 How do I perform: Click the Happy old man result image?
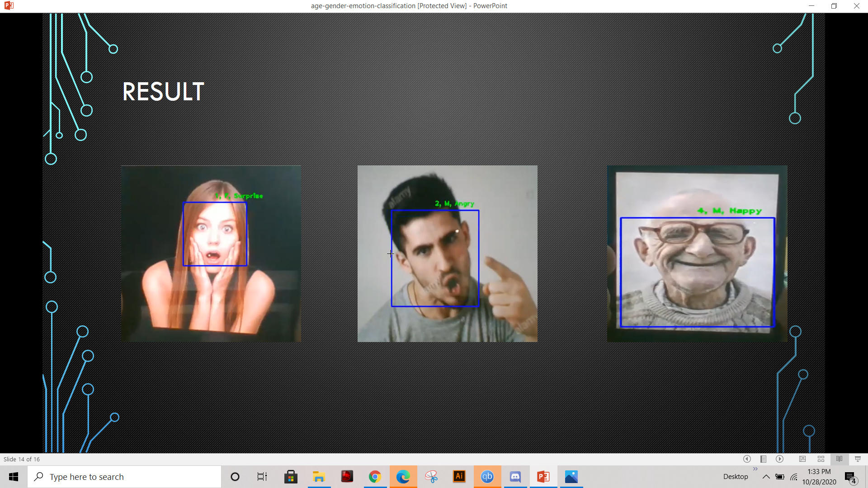(697, 253)
